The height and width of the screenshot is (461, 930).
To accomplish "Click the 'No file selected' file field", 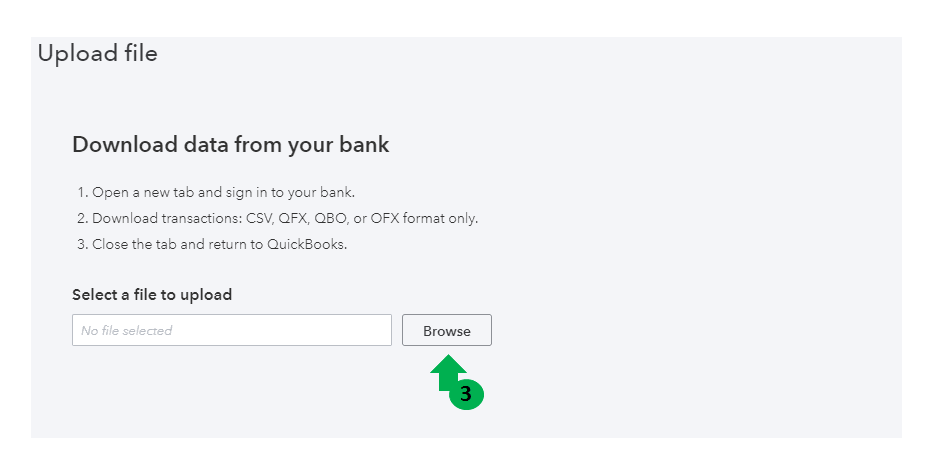I will click(231, 331).
